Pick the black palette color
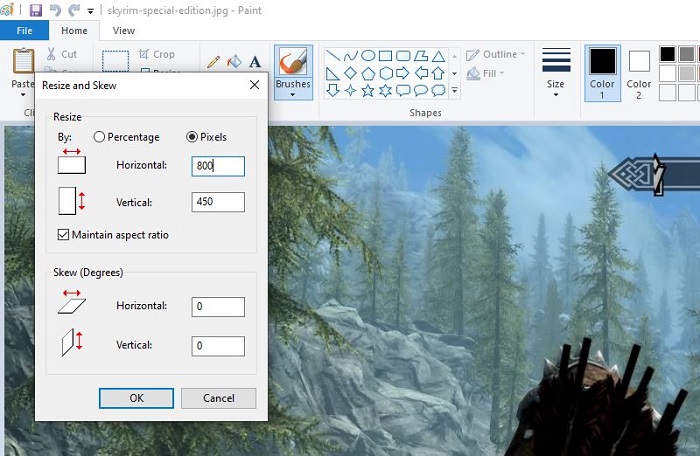The width and height of the screenshot is (700, 456). coord(667,54)
